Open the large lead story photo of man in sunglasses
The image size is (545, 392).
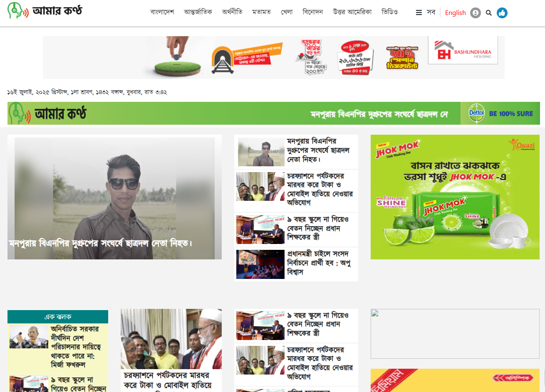114,197
